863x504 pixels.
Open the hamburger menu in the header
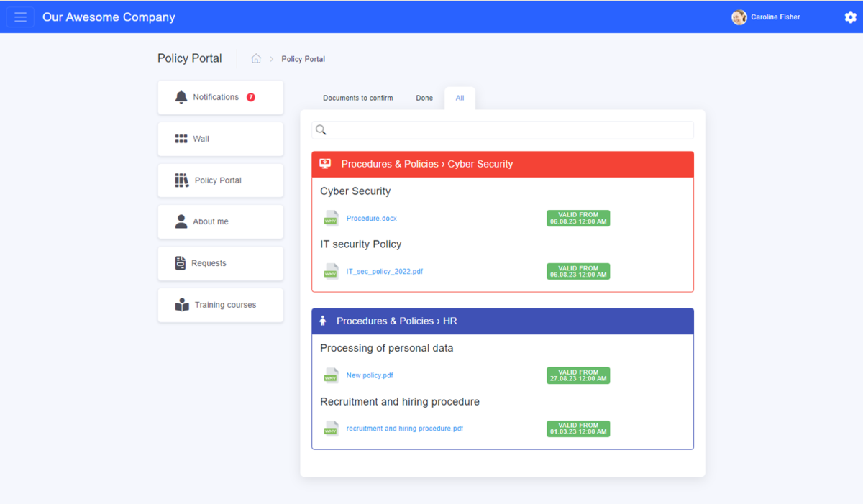tap(20, 17)
